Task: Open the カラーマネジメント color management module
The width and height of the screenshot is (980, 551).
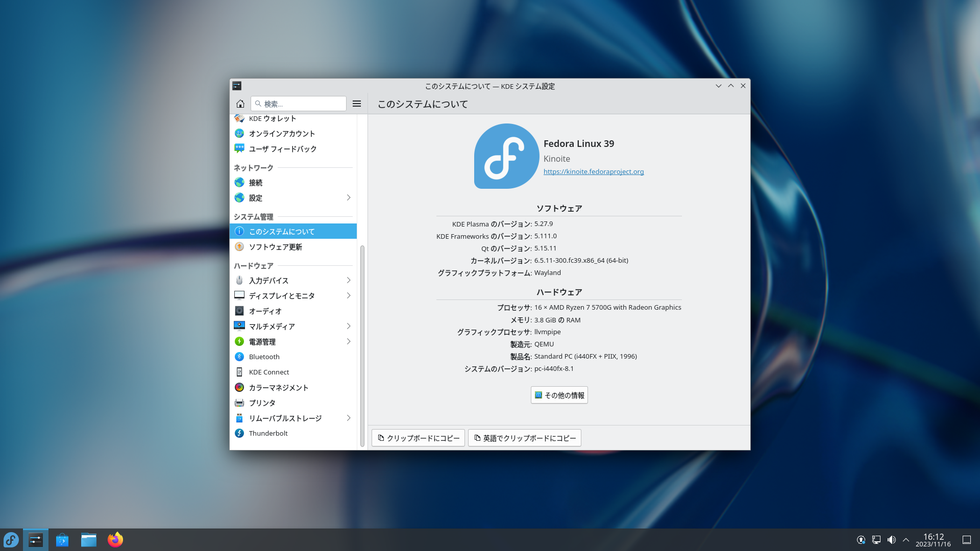Action: tap(278, 388)
